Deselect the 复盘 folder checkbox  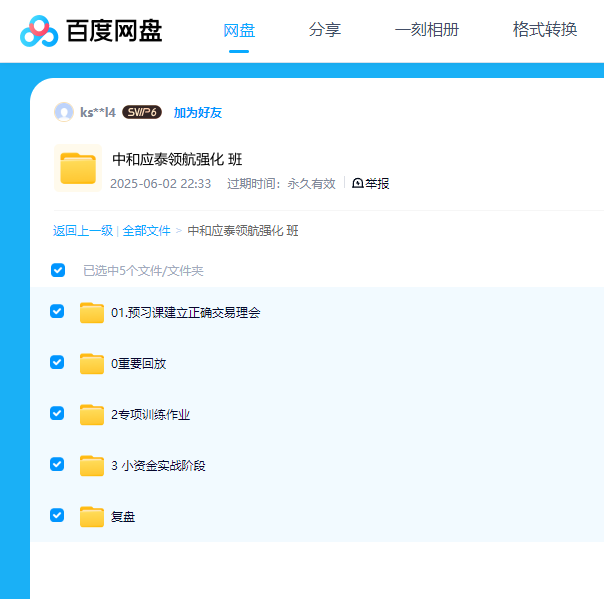[57, 515]
